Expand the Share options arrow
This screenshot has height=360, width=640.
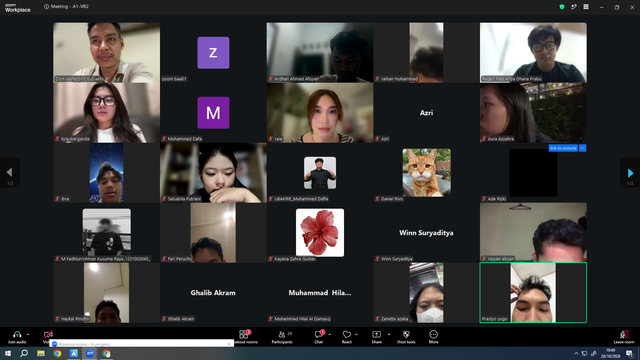tap(389, 334)
